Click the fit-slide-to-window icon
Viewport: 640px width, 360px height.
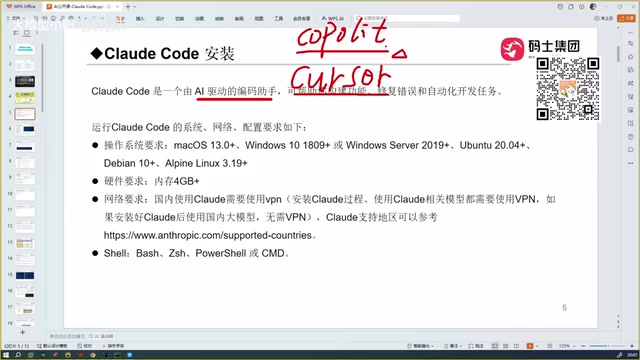pos(550,346)
